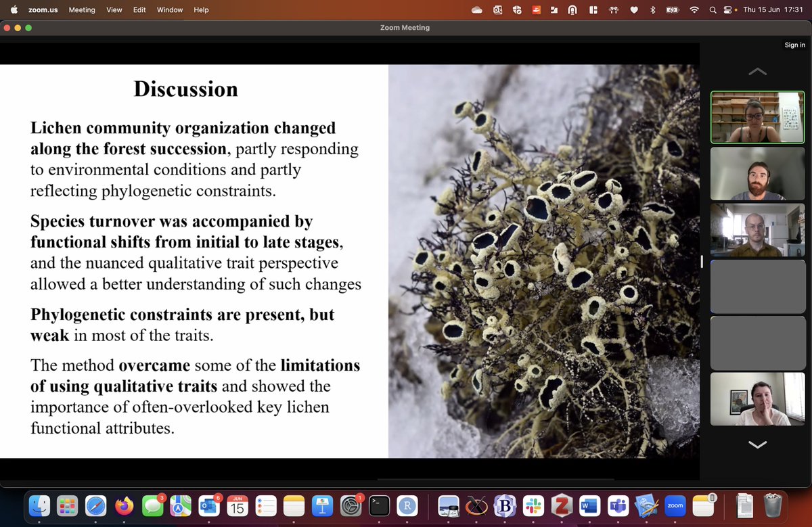Open System Settings from the Dock
Viewport: 812px width, 527px height.
pos(351,505)
